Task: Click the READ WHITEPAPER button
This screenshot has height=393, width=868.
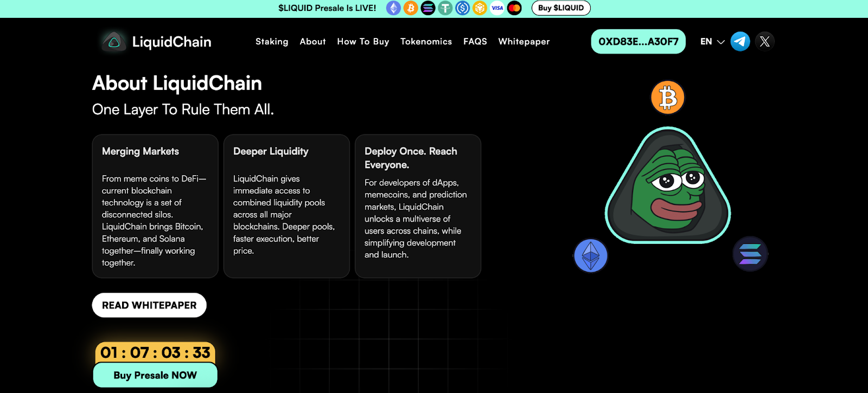Action: [149, 305]
